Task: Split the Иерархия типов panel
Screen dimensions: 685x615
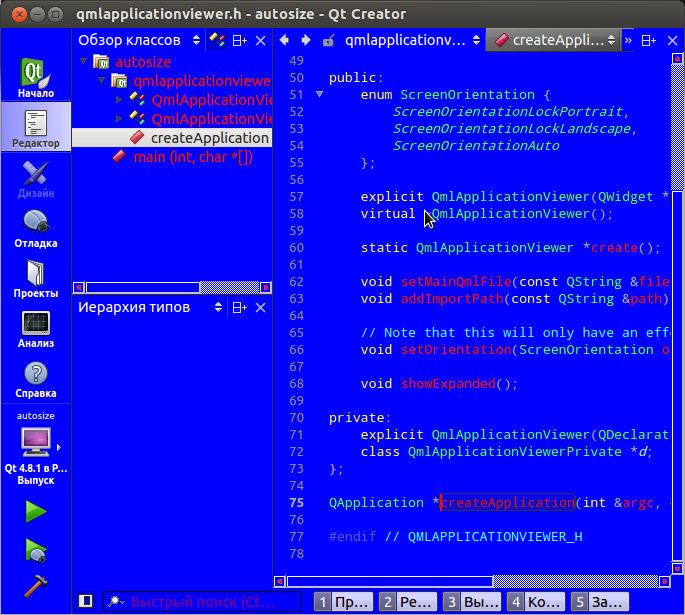Action: (x=239, y=308)
